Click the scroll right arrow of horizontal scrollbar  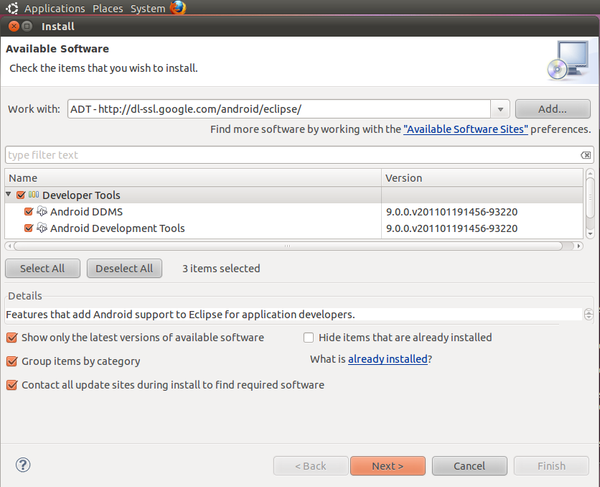tap(579, 246)
